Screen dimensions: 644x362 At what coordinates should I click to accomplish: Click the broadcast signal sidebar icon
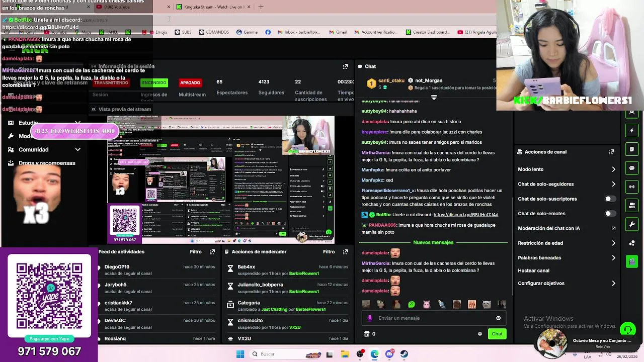point(632,187)
